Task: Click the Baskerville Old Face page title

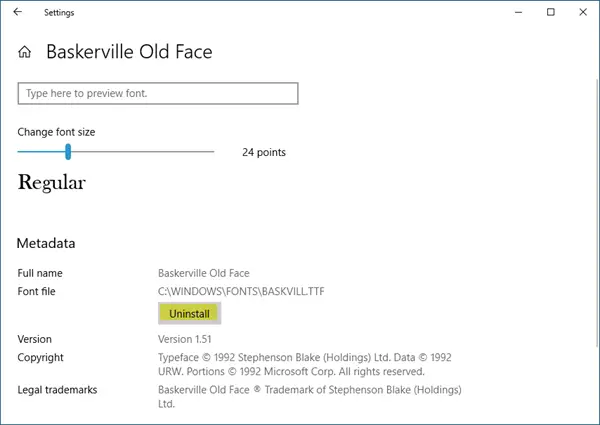Action: 129,52
